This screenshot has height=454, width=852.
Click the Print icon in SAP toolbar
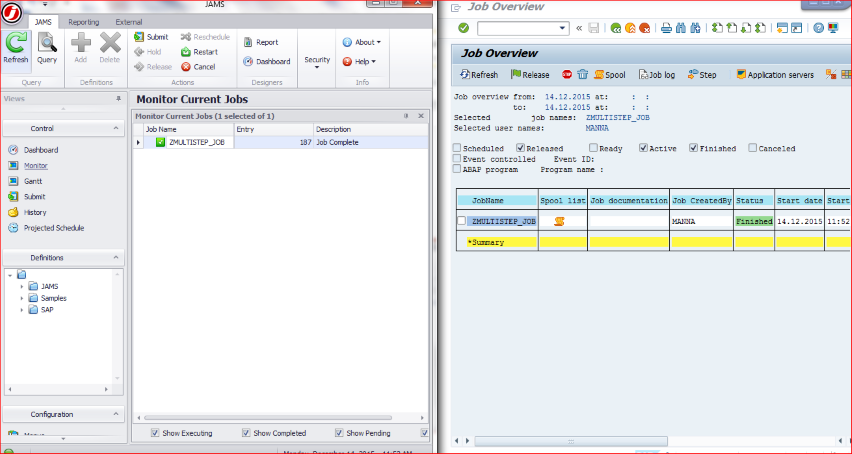click(x=666, y=28)
